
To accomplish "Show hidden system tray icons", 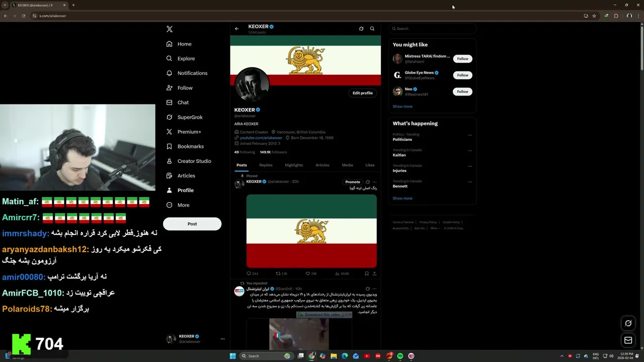I will coord(562,356).
